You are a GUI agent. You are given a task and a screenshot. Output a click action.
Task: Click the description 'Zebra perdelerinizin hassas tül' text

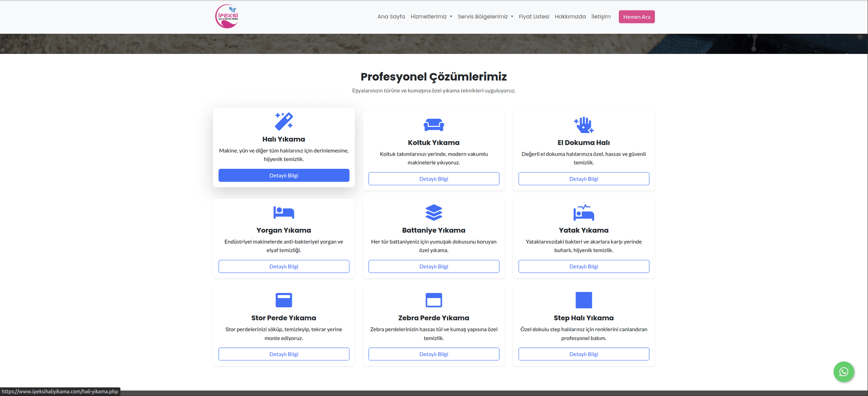434,334
